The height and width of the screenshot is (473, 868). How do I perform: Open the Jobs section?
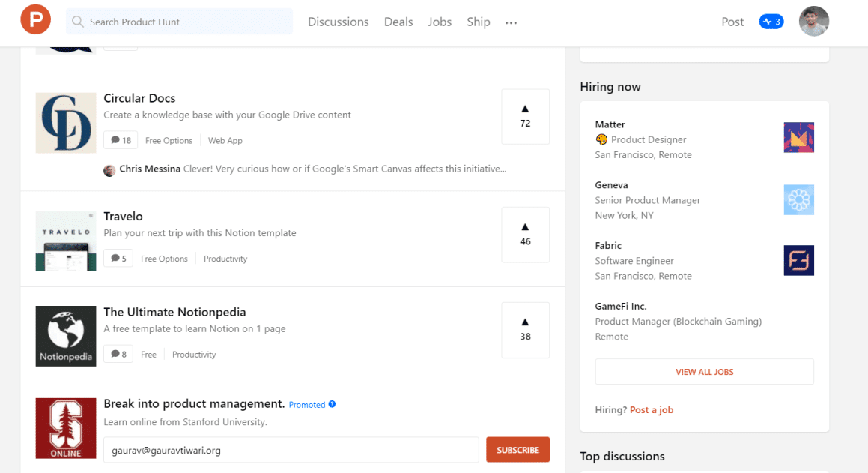tap(440, 22)
